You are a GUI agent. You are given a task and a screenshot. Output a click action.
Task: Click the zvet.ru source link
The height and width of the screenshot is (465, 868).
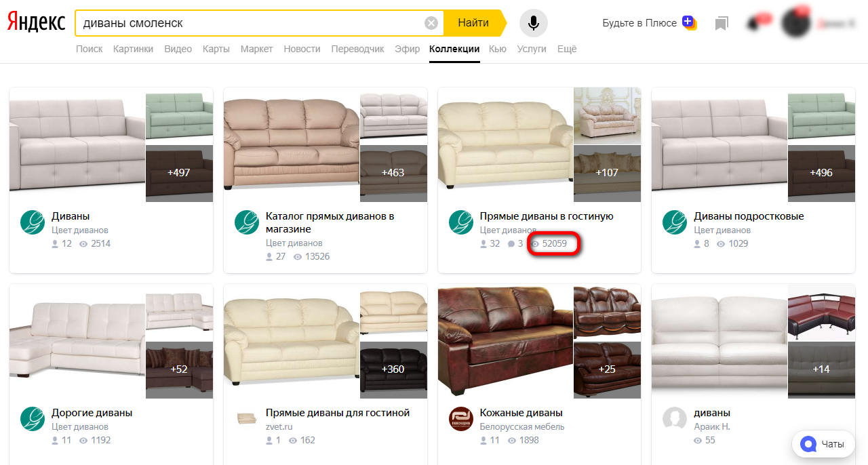[279, 426]
